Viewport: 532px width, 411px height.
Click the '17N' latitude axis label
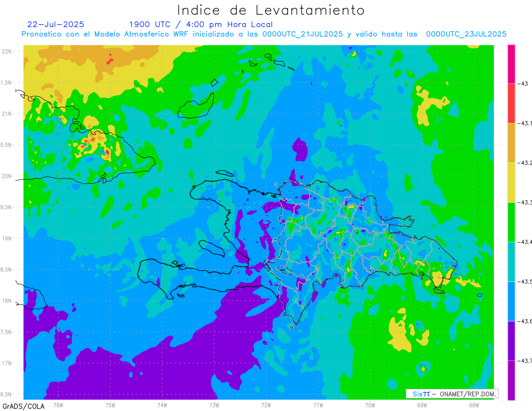pyautogui.click(x=7, y=363)
